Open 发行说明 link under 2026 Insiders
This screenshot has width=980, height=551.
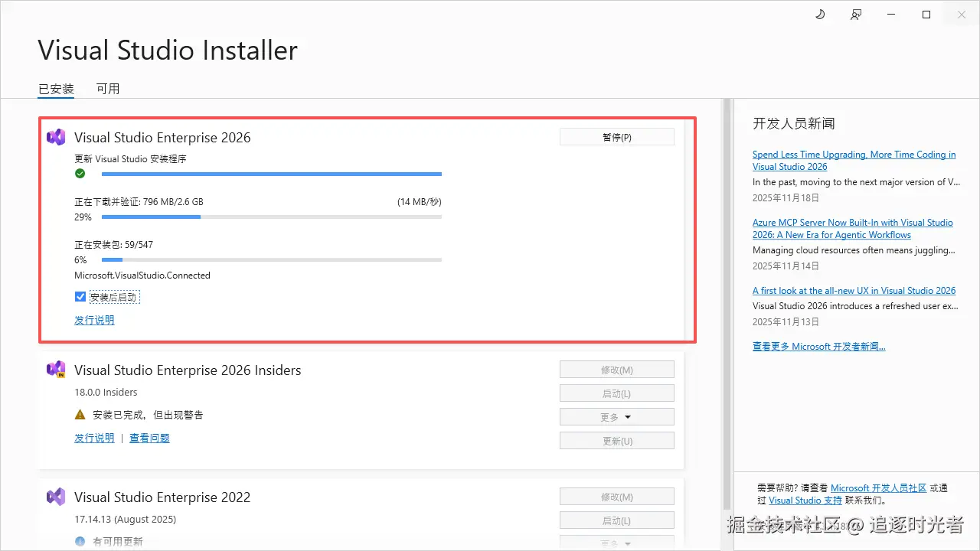click(94, 438)
